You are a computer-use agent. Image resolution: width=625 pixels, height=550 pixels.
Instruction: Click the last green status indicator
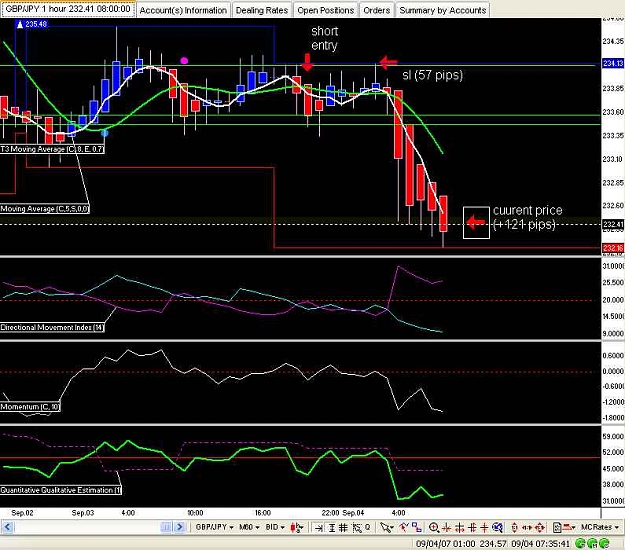pyautogui.click(x=605, y=542)
